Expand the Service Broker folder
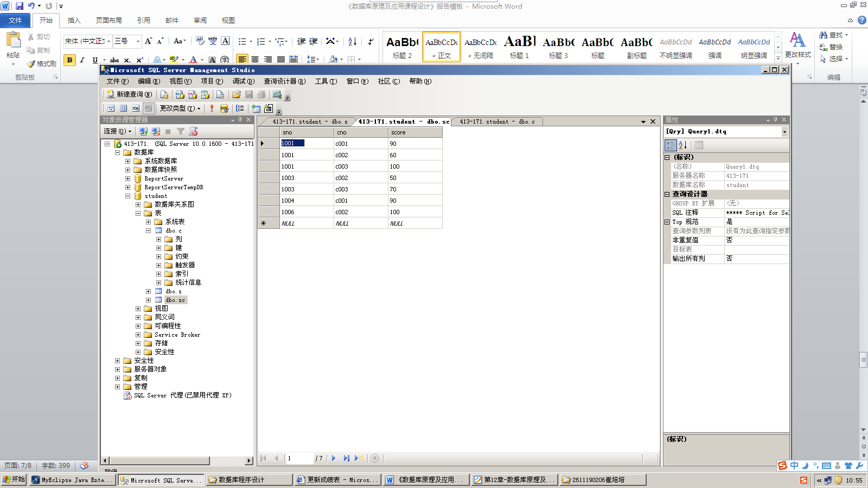 point(138,335)
